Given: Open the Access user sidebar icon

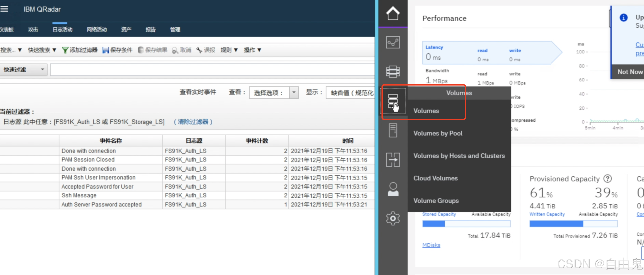Looking at the screenshot, I should (393, 189).
